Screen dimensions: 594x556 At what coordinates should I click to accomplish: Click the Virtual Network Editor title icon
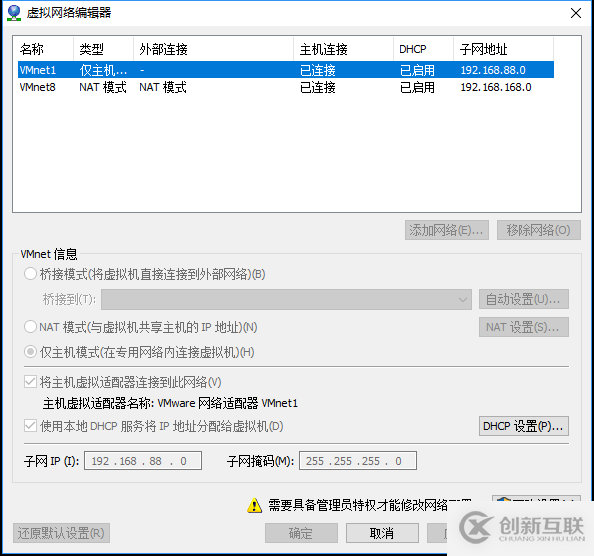click(x=14, y=13)
